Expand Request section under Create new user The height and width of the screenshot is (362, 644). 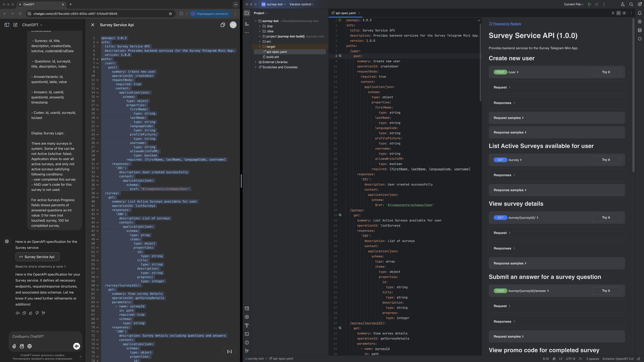click(x=557, y=87)
